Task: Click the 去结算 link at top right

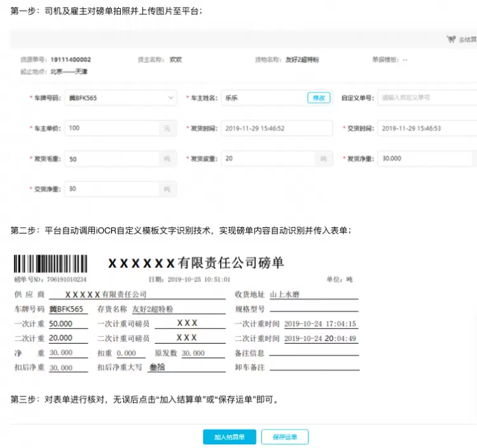Action: click(467, 39)
